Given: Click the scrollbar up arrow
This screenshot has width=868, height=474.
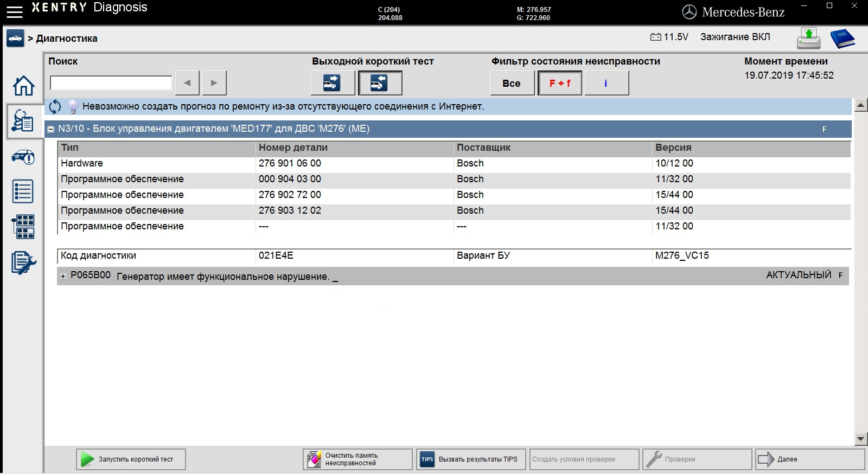Looking at the screenshot, I should tap(860, 105).
